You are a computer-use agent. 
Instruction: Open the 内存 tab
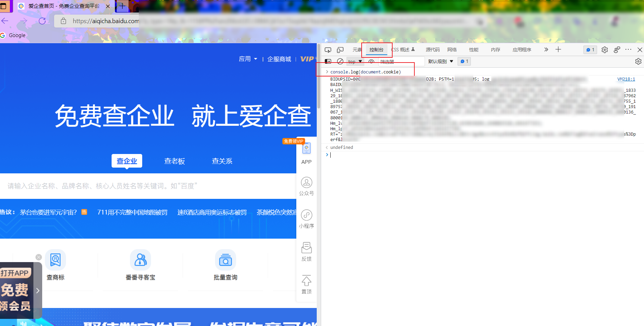[x=496, y=50]
